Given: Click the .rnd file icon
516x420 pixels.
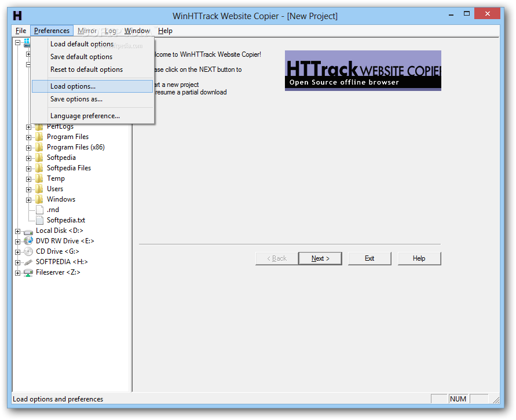Looking at the screenshot, I should pyautogui.click(x=39, y=210).
